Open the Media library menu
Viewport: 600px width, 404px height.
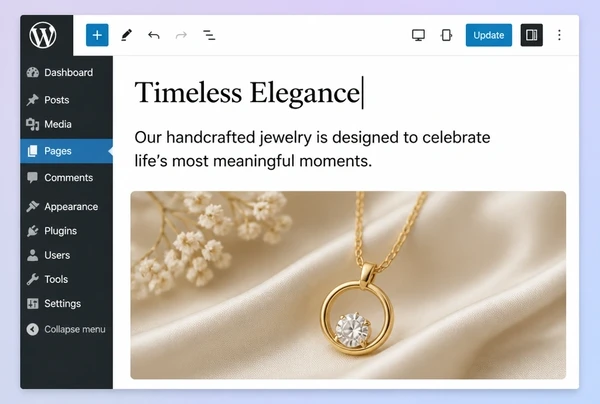[67, 124]
